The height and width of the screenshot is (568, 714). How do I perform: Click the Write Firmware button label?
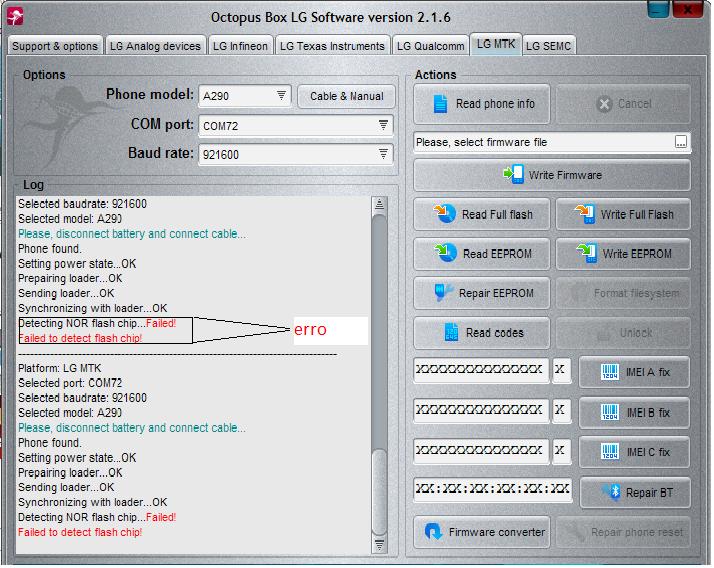tap(565, 175)
